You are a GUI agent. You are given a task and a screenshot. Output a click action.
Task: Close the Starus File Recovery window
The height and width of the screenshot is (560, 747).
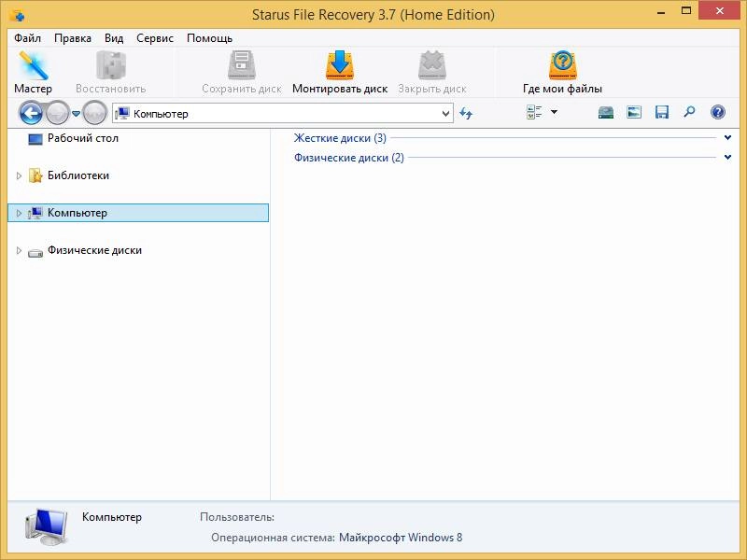[719, 11]
